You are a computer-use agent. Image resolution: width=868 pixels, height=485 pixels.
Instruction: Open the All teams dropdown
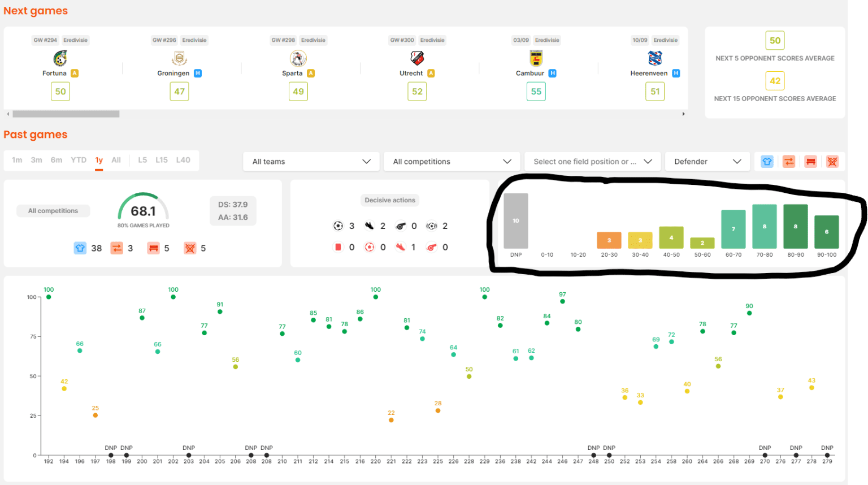[x=311, y=162]
